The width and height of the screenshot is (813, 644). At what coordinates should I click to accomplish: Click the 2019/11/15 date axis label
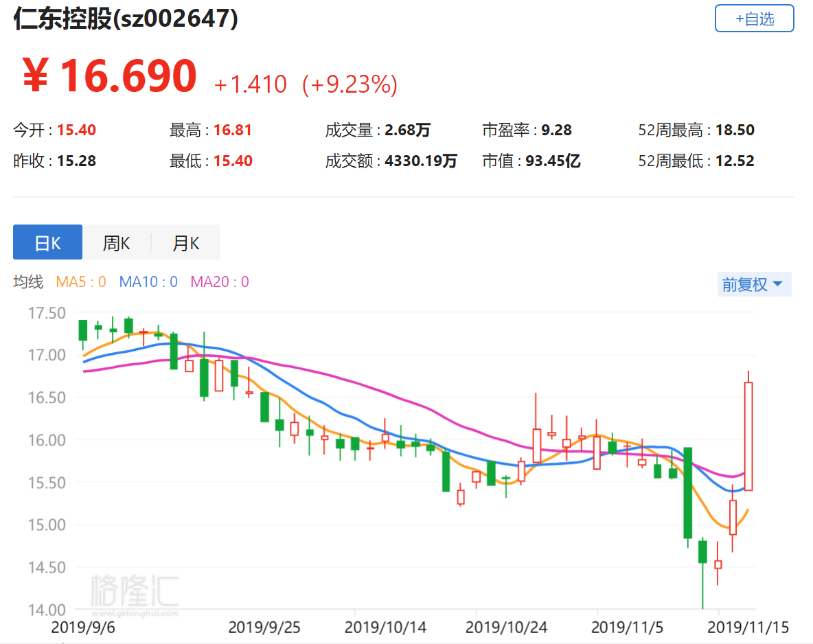[748, 628]
